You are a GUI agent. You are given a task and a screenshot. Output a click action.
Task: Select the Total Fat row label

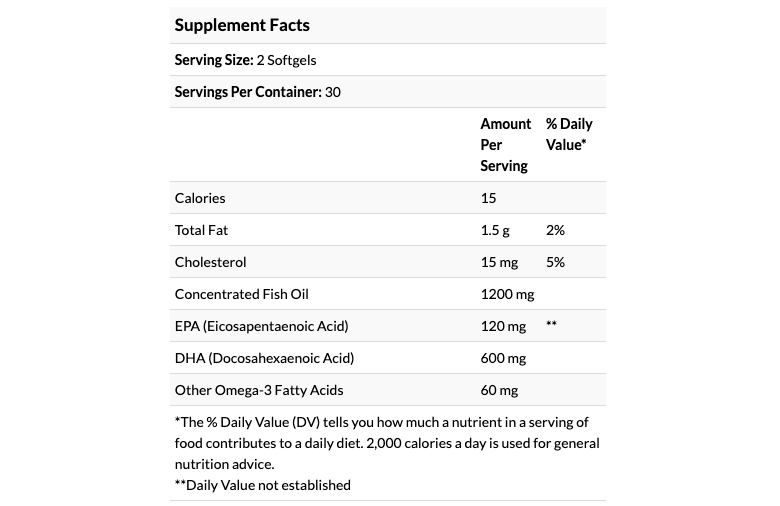pos(201,230)
